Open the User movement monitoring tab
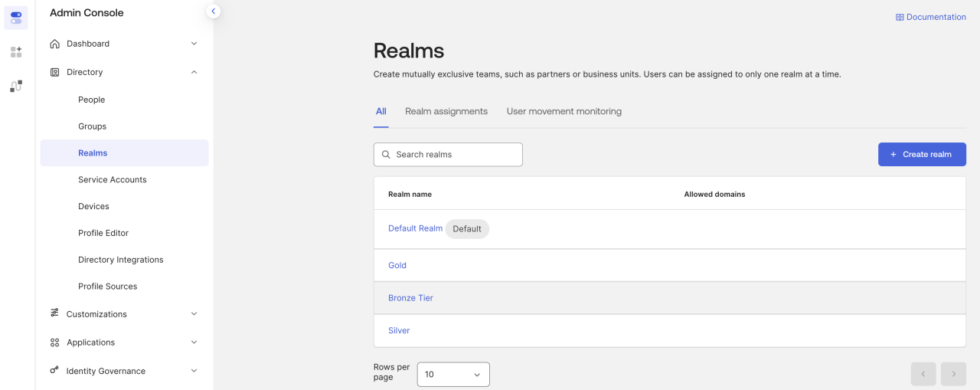980x390 pixels. pyautogui.click(x=563, y=111)
